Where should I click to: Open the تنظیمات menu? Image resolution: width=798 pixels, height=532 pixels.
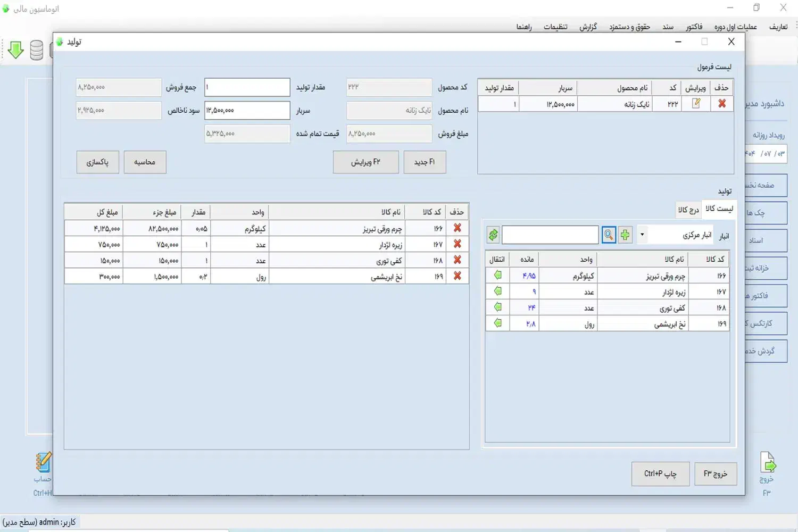(x=555, y=27)
